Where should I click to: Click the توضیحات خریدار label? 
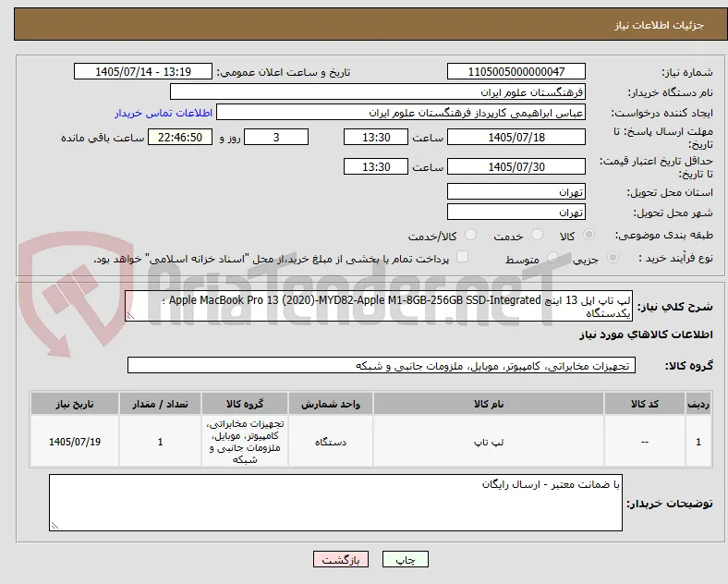(x=670, y=504)
